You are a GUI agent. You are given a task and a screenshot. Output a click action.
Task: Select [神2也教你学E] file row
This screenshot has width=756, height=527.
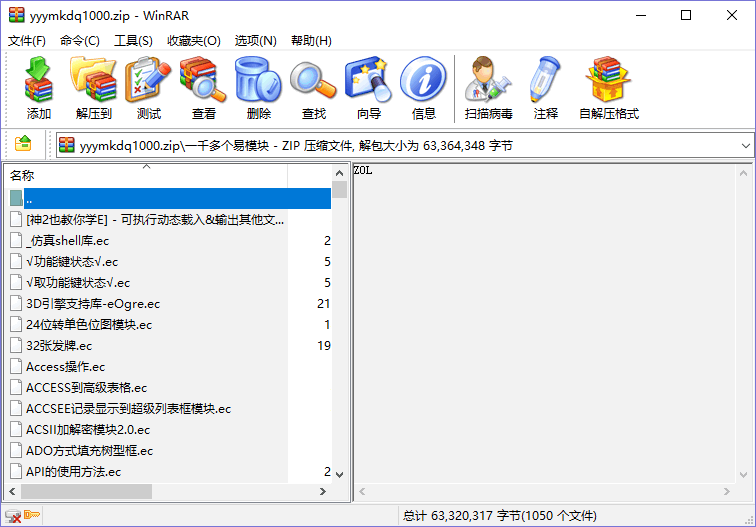[x=170, y=219]
